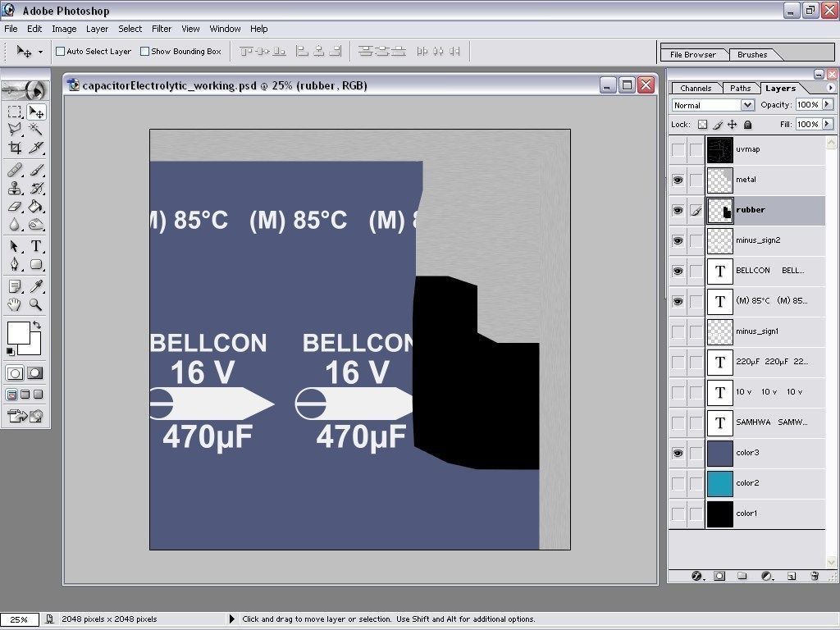840x630 pixels.
Task: Select the Magic Wand tool
Action: pyautogui.click(x=36, y=129)
